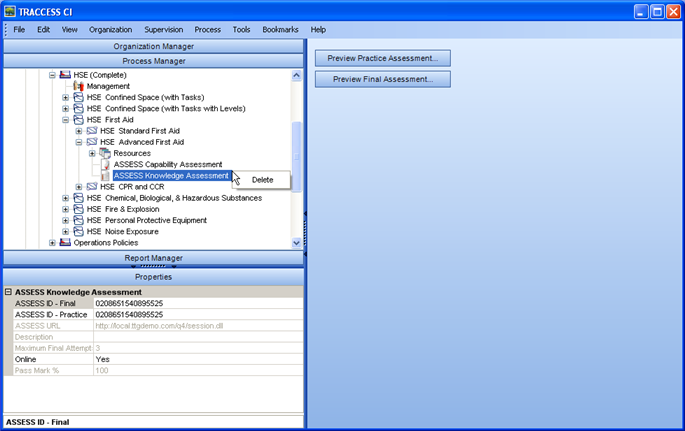Click the tree scrollbar down arrow
This screenshot has width=685, height=431.
(x=296, y=243)
